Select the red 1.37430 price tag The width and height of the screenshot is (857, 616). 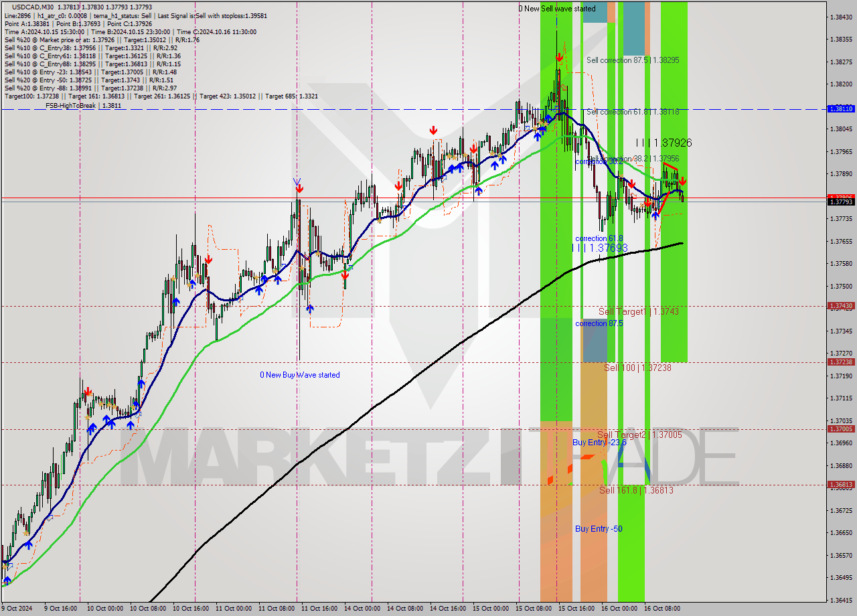[841, 306]
